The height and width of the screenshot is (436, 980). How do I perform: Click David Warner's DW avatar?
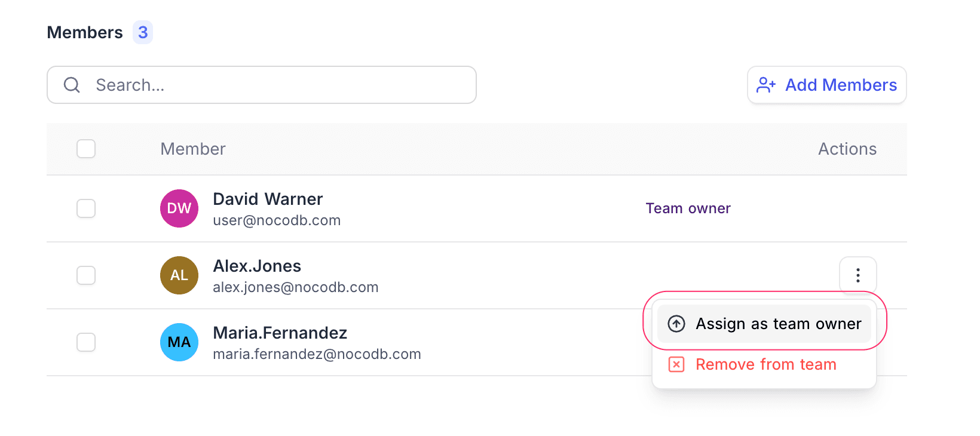tap(179, 208)
